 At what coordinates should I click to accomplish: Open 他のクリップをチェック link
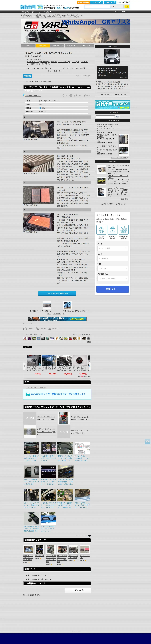[x=119, y=158]
